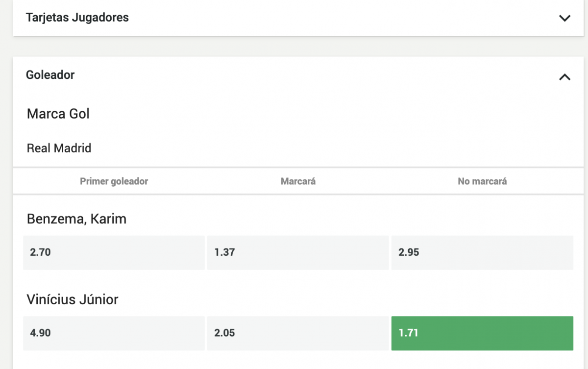Select the Marca Gol market heading
Image resolution: width=588 pixels, height=369 pixels.
tap(58, 114)
